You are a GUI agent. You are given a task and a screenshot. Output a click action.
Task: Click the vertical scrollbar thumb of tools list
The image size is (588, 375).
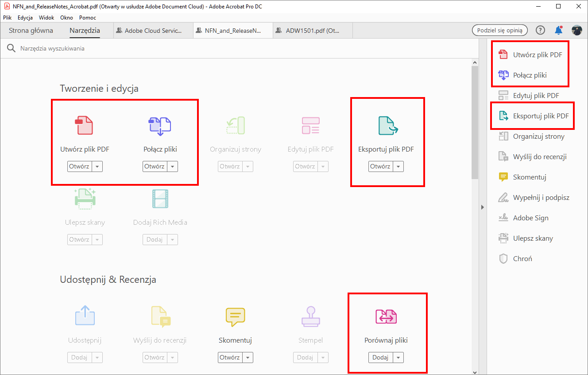[475, 122]
